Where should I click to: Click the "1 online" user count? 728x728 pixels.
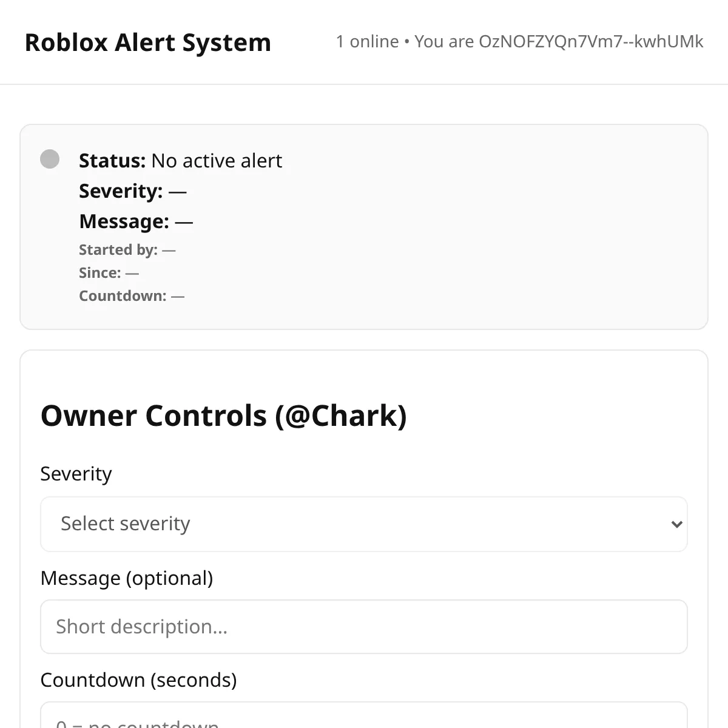click(367, 41)
